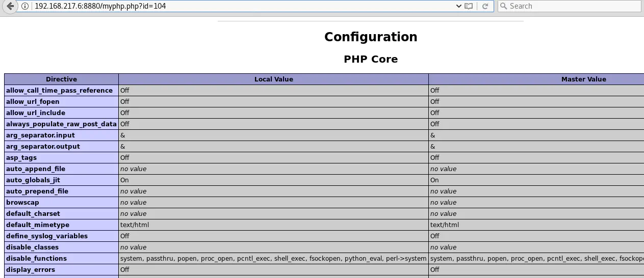
Task: Go back using the browser back arrow
Action: click(10, 6)
